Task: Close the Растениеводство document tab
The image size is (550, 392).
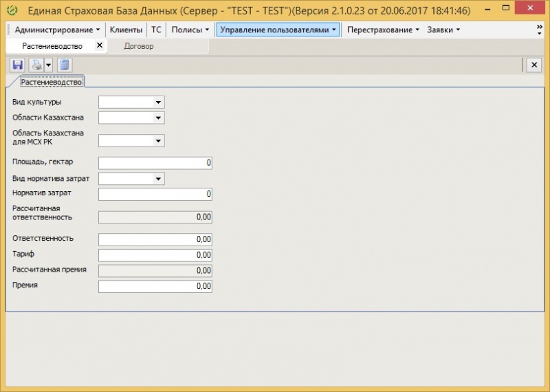Action: 100,45
